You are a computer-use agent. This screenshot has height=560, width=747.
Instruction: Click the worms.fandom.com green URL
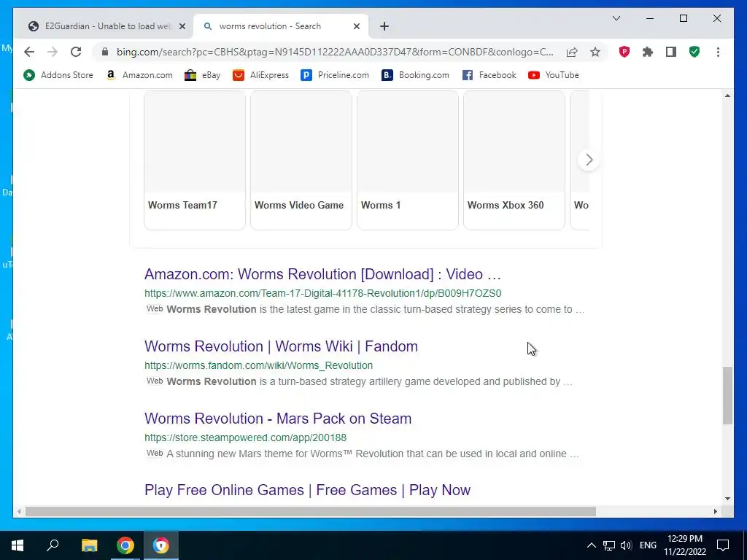[x=258, y=366]
